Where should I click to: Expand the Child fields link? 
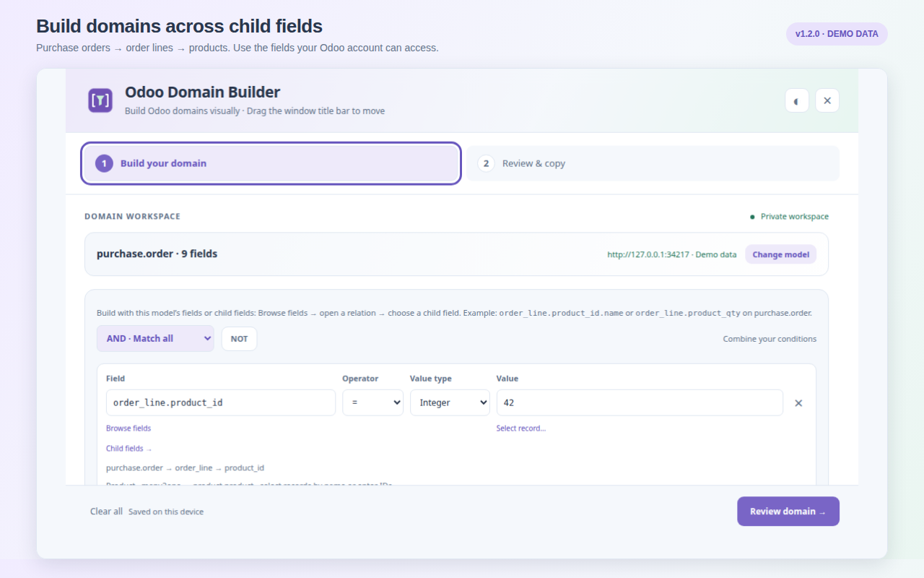click(x=129, y=449)
